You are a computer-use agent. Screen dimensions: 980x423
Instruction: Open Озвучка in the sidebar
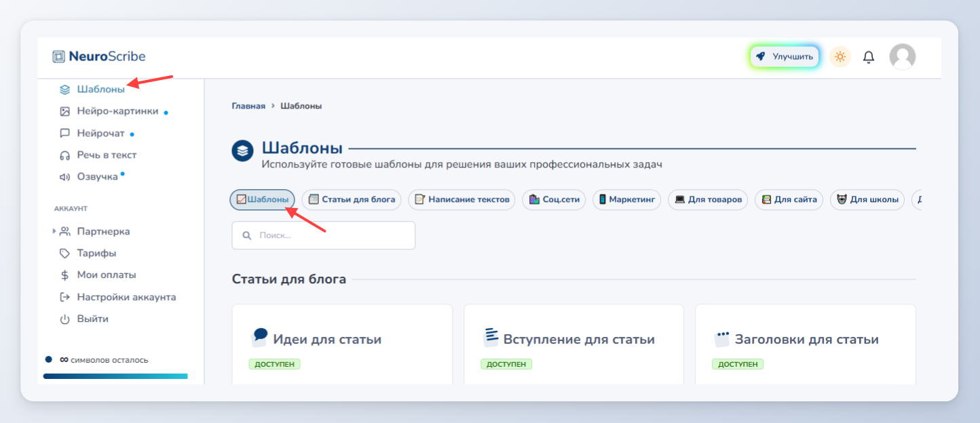(97, 177)
